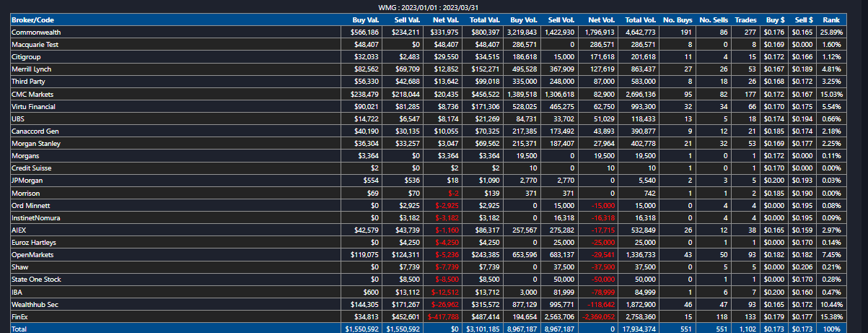This screenshot has height=333, width=868.
Task: Click the Buy $ column header
Action: (x=774, y=20)
